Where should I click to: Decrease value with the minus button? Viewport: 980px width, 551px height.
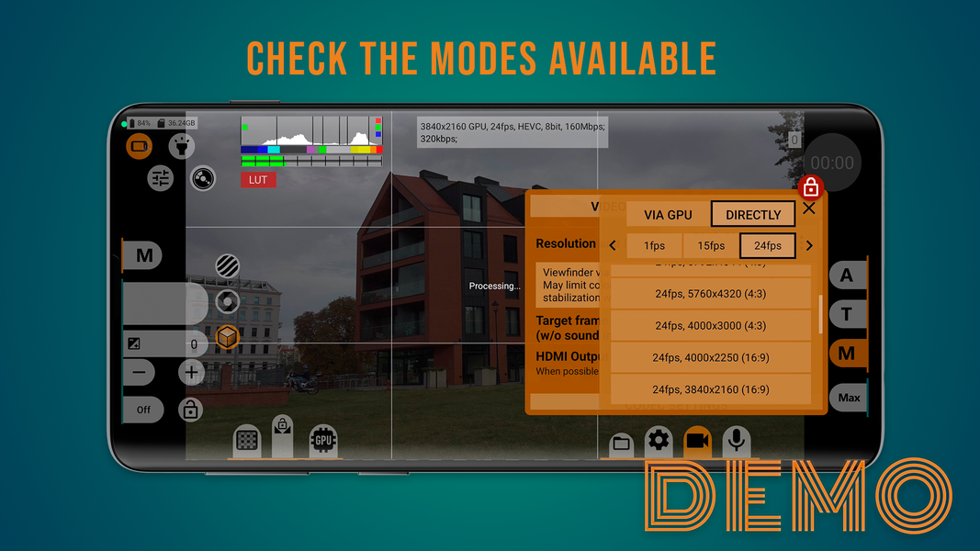pos(139,373)
